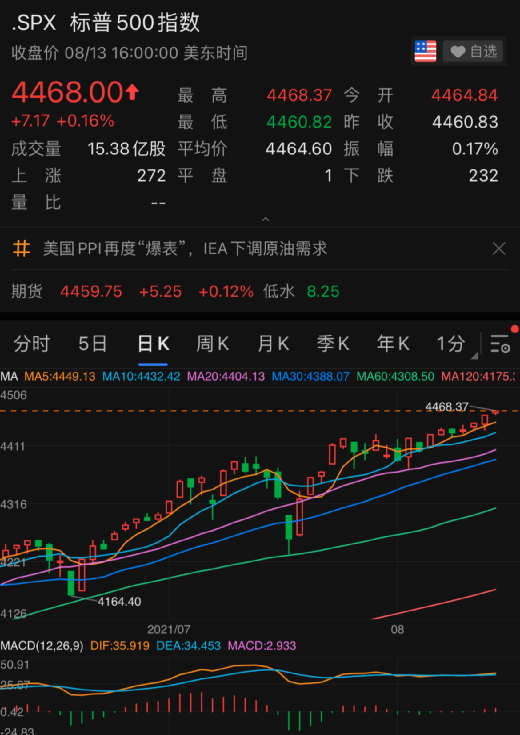Tap the orange hashtag news icon
This screenshot has width=520, height=735.
point(21,248)
